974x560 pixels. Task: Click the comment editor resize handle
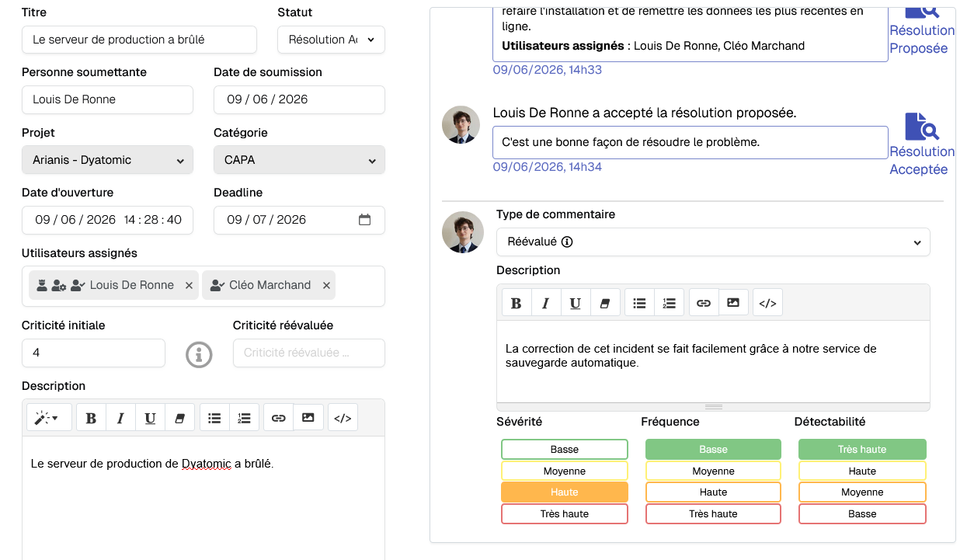click(713, 406)
